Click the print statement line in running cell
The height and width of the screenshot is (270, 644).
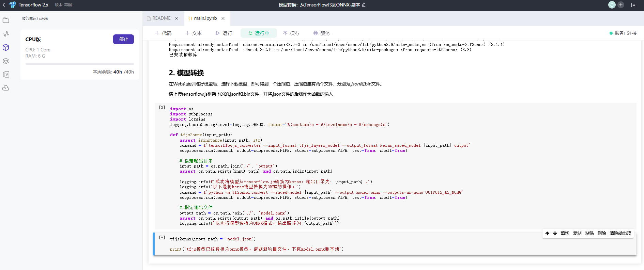(257, 249)
